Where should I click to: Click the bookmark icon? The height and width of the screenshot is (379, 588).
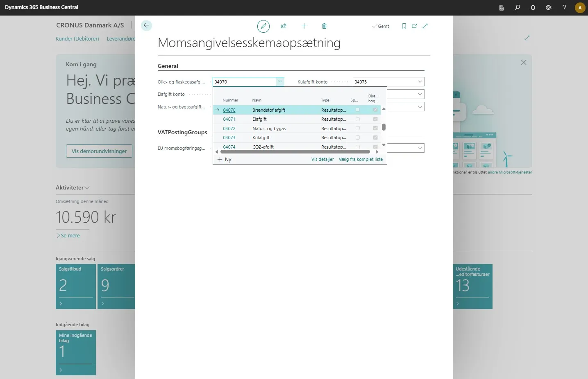click(x=404, y=26)
